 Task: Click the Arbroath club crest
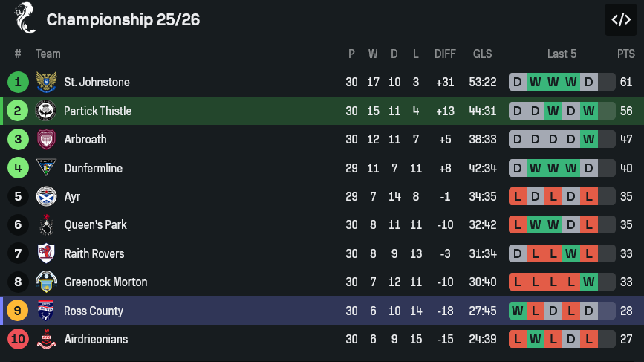tap(46, 139)
